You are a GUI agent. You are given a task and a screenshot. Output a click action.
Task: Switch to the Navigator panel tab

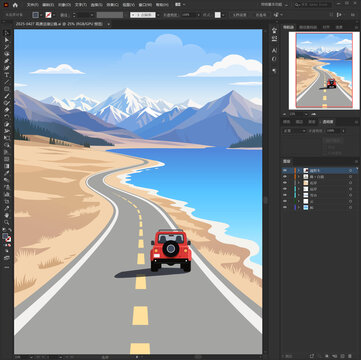click(x=289, y=27)
